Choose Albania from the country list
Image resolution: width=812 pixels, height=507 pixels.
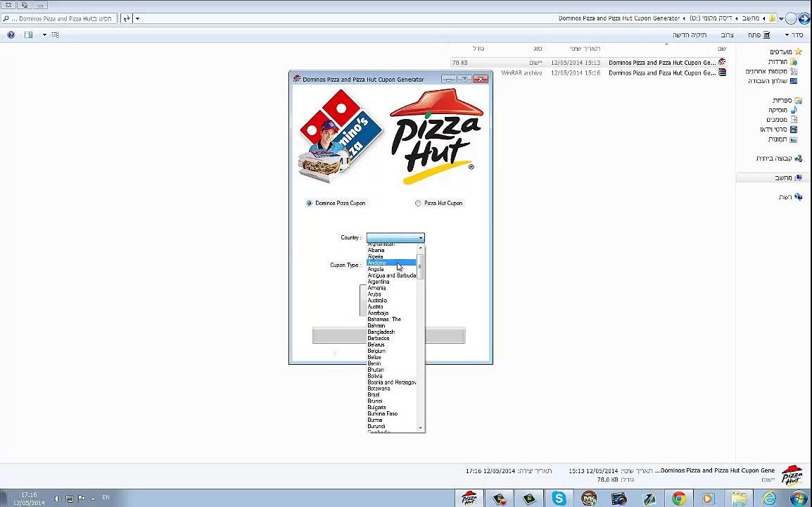(x=391, y=250)
